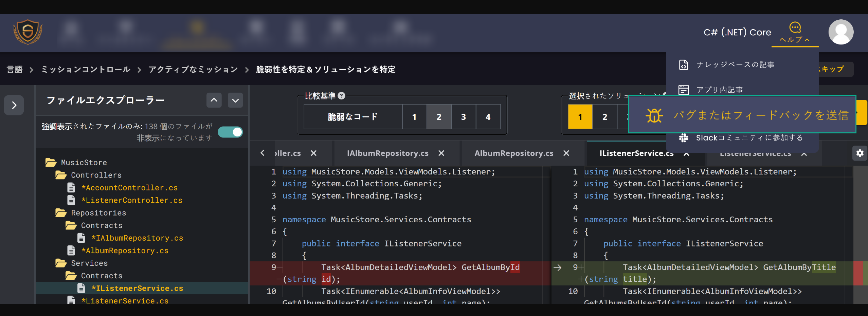The height and width of the screenshot is (316, 868).
Task: Click the AlbumRepository.cs file icon
Action: (71, 250)
